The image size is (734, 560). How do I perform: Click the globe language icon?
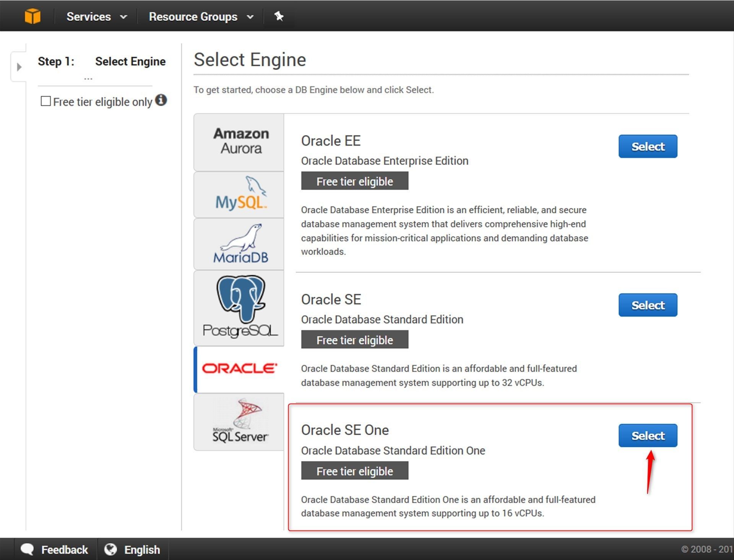click(110, 549)
